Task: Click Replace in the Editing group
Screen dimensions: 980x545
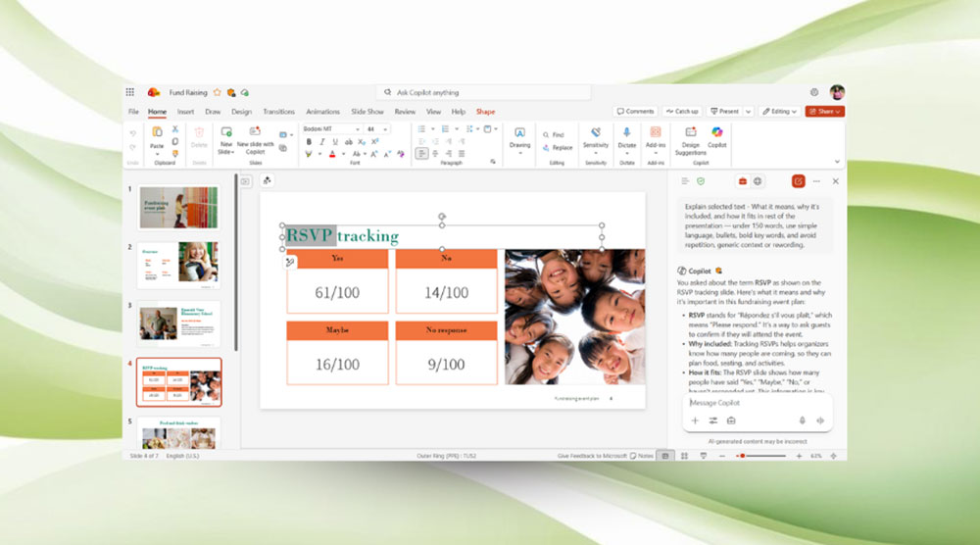Action: [x=558, y=147]
